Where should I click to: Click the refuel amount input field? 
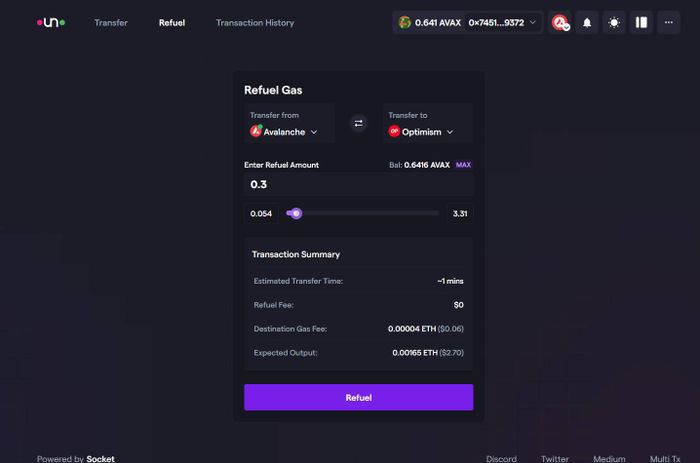[358, 184]
